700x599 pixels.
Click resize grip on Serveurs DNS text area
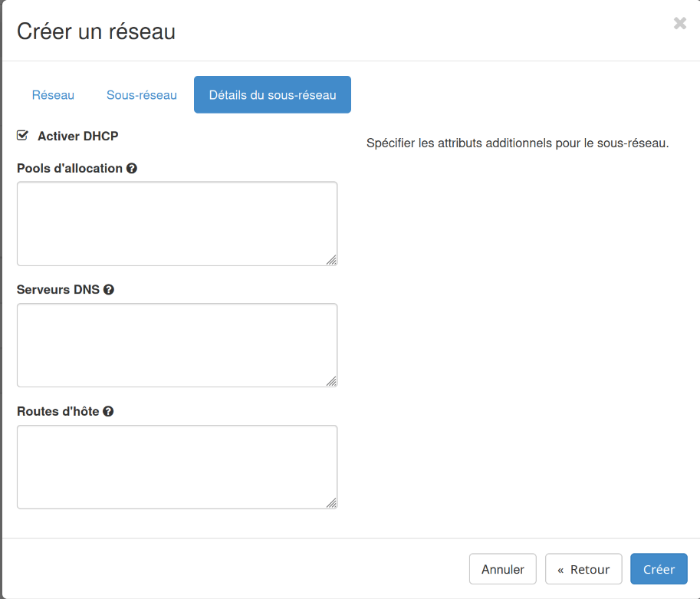(331, 381)
